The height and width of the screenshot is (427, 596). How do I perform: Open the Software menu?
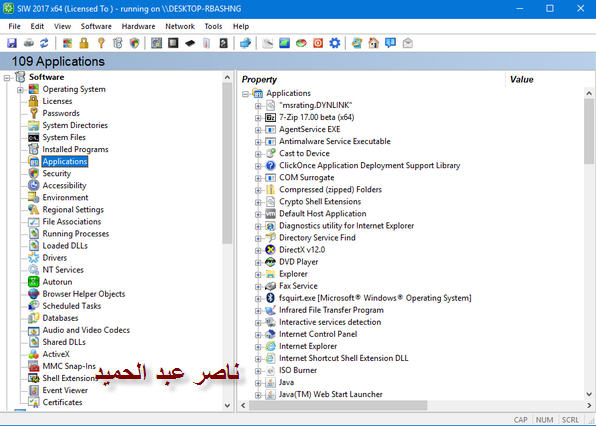coord(96,26)
